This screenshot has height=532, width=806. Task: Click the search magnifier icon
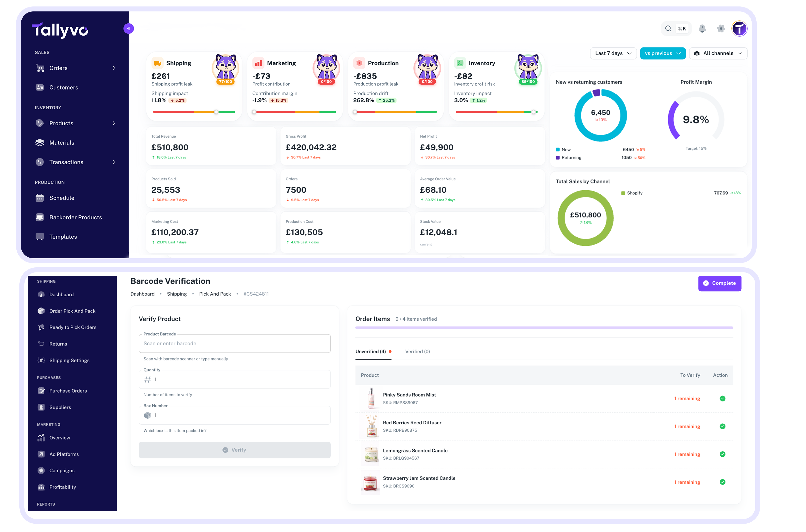pyautogui.click(x=668, y=29)
